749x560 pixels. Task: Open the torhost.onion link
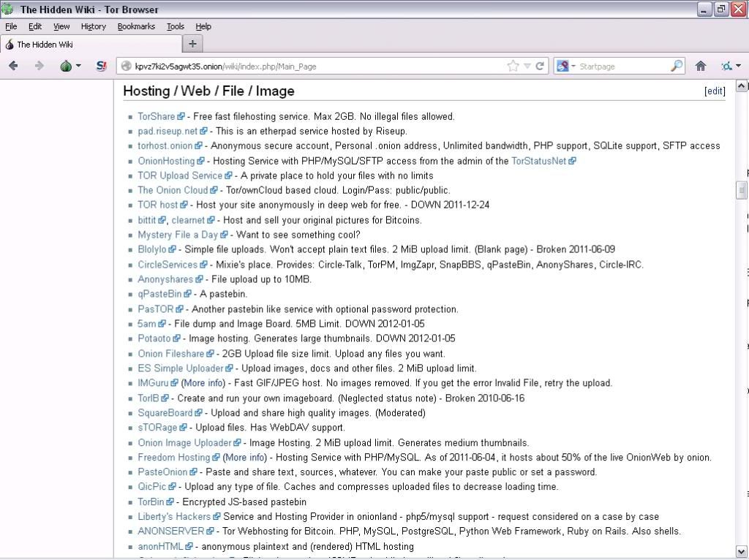coord(165,146)
